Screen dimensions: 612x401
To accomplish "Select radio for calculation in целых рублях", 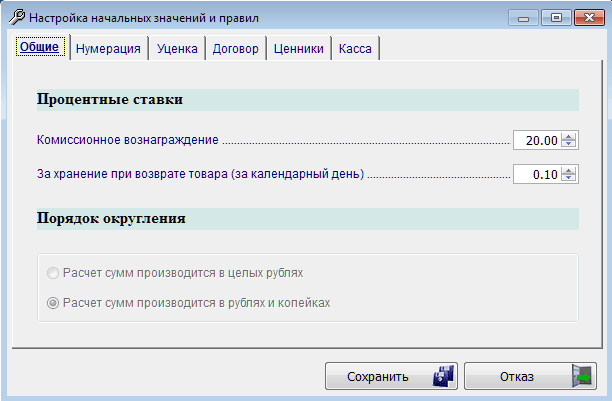I will pyautogui.click(x=53, y=273).
